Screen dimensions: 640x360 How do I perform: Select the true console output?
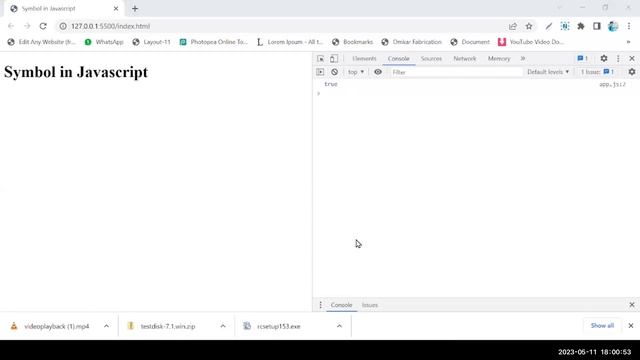click(x=331, y=84)
